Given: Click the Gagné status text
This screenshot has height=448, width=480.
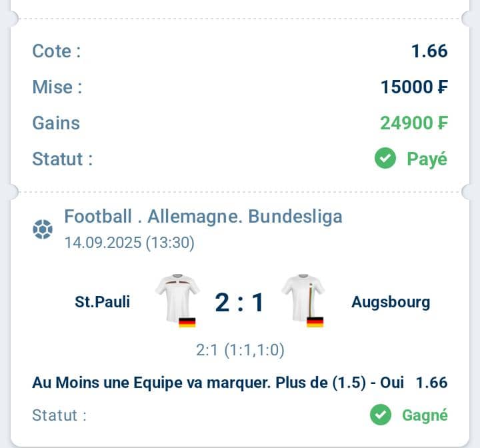Looking at the screenshot, I should tap(425, 415).
